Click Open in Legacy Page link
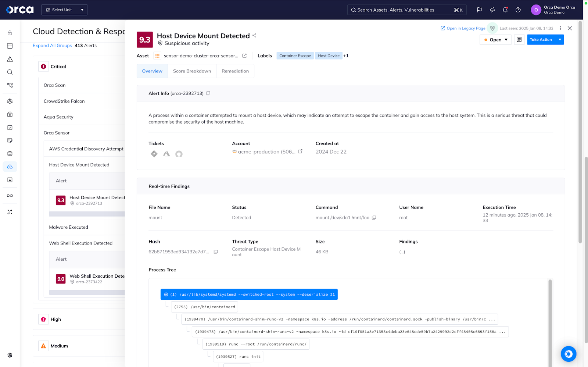This screenshot has height=367, width=588. pos(463,28)
